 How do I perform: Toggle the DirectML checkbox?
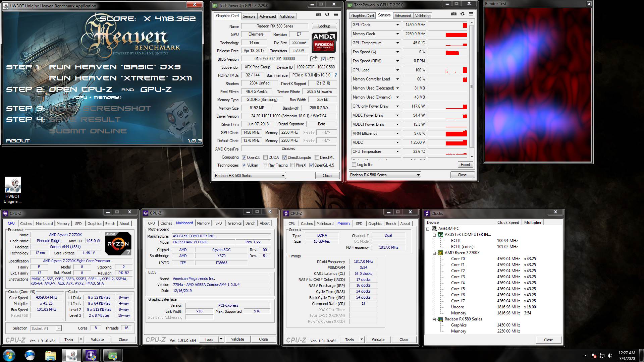(x=317, y=158)
